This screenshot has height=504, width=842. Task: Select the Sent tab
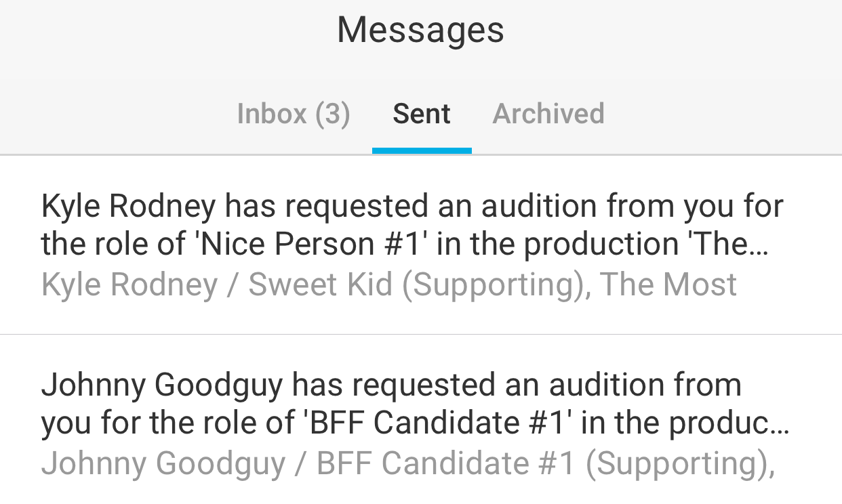(421, 114)
